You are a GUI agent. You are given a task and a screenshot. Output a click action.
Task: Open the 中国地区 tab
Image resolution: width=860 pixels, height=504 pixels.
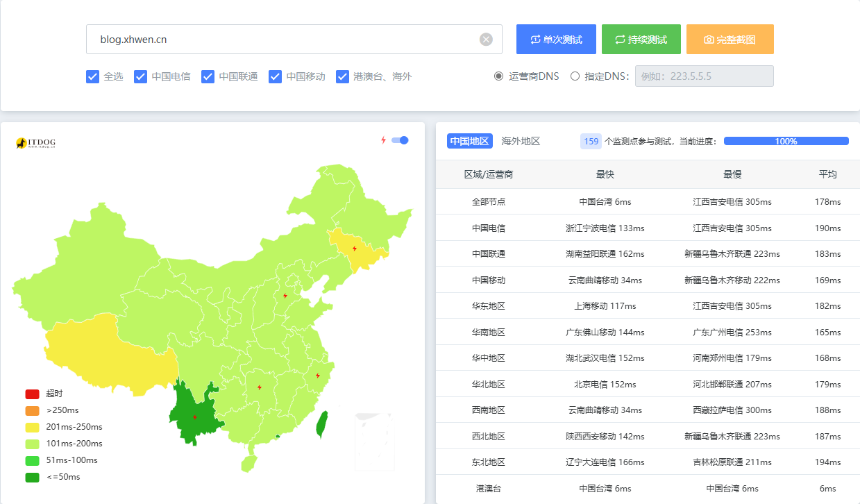(x=470, y=141)
